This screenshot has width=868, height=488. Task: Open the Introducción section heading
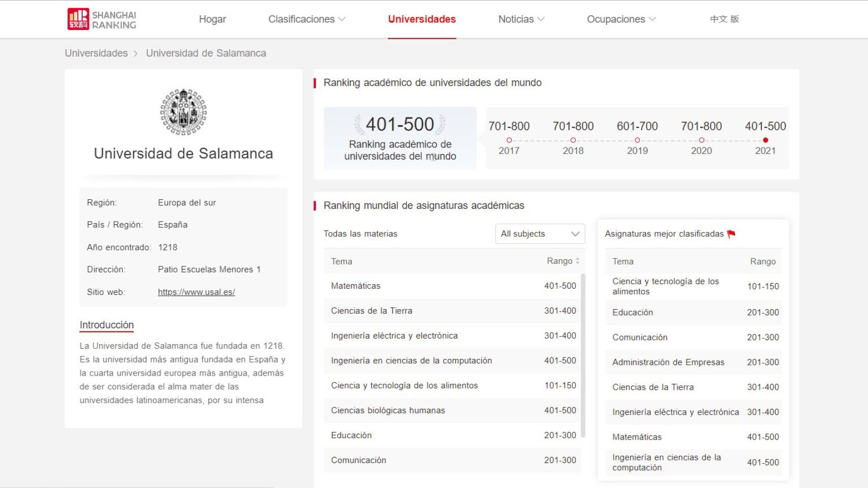coord(106,325)
